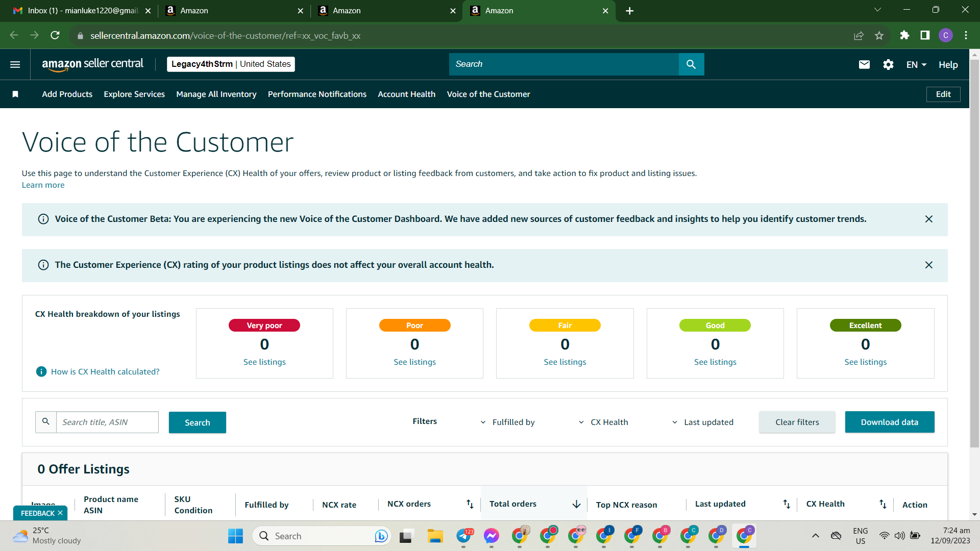
Task: Open Help in the header
Action: [948, 65]
